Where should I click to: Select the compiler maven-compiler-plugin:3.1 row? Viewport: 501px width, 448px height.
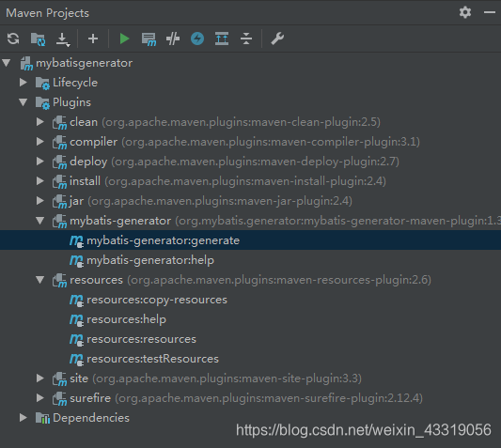coord(250,142)
